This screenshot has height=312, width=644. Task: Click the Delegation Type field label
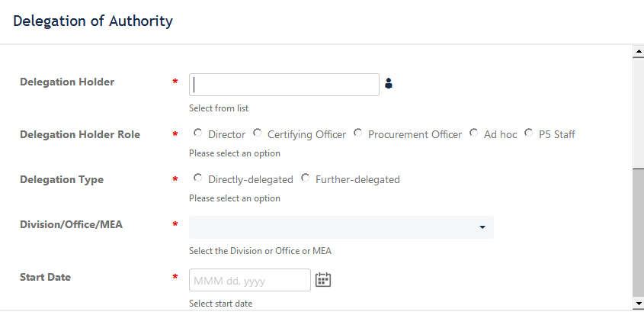[62, 179]
